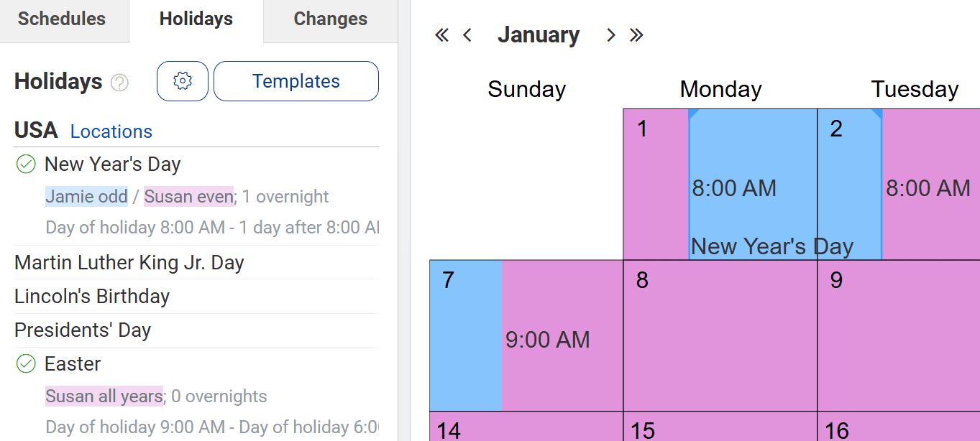Switch to the Changes tab
Screen dimensions: 980x441
331,19
